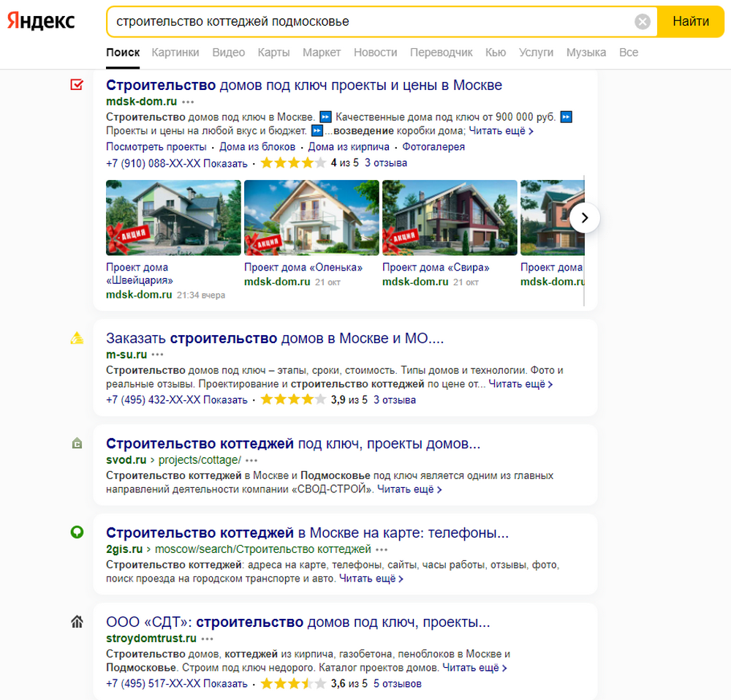Screen dimensions: 731x700
Task: Click the Проект дома «Свира» caption link
Action: pos(436,267)
